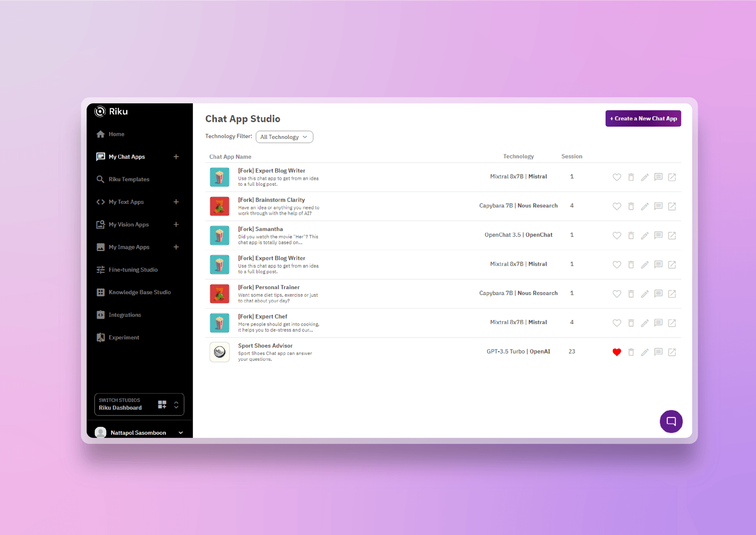Image resolution: width=756 pixels, height=535 pixels.
Task: Go to Home in the sidebar
Action: 115,134
